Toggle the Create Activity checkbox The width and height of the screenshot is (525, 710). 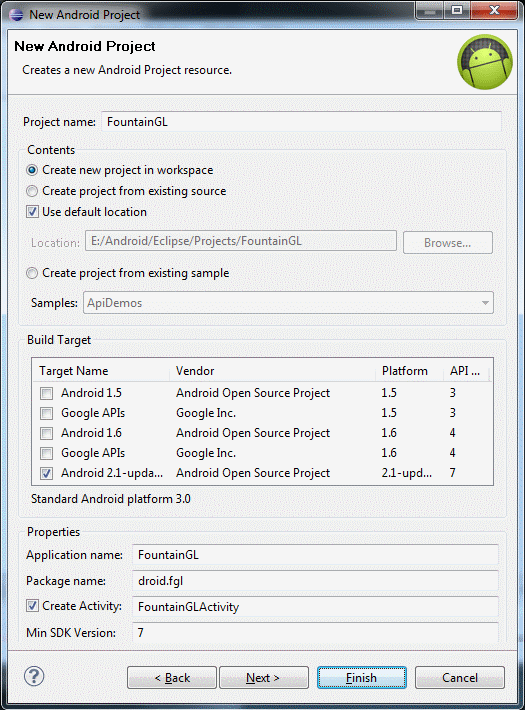click(x=32, y=606)
